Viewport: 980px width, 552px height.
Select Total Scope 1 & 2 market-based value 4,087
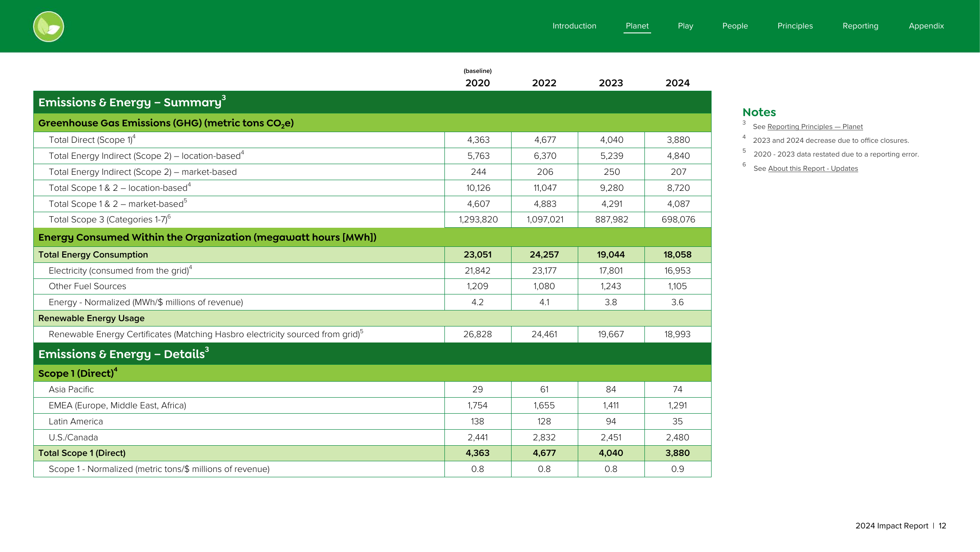pos(678,204)
